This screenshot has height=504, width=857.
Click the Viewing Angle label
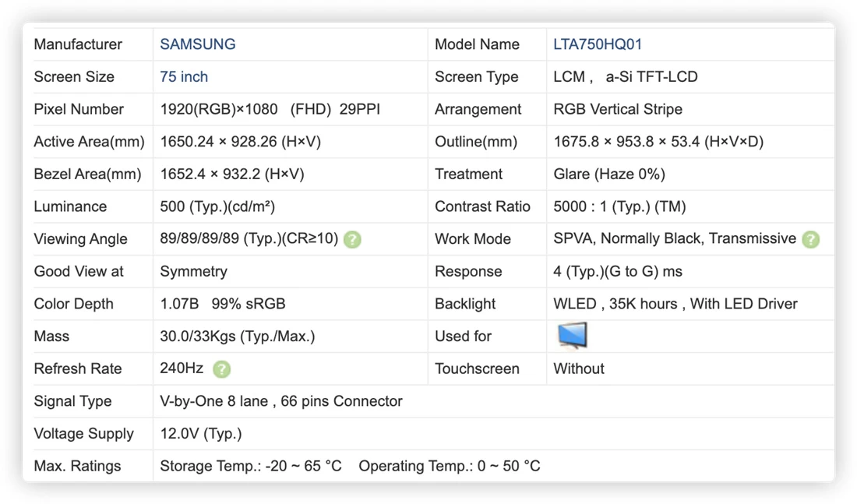(80, 239)
